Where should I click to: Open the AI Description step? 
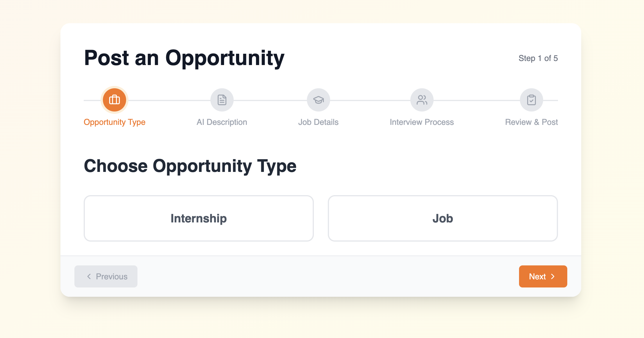[x=221, y=122]
